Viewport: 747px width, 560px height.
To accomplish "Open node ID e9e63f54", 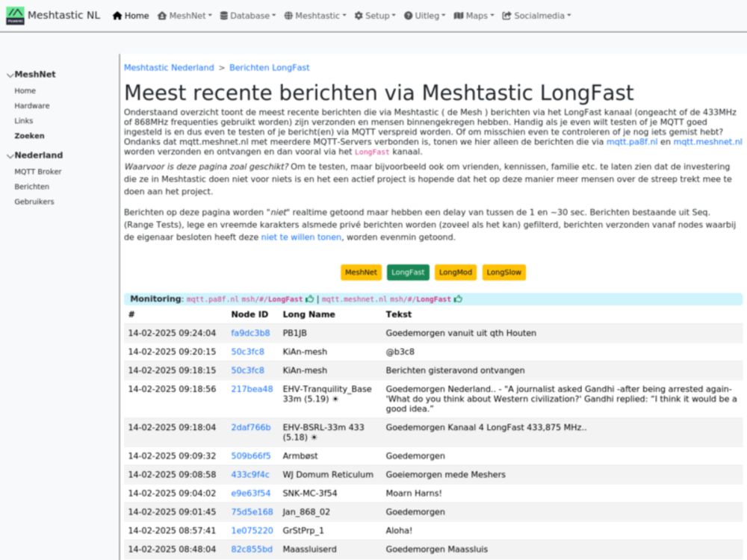I will [250, 494].
